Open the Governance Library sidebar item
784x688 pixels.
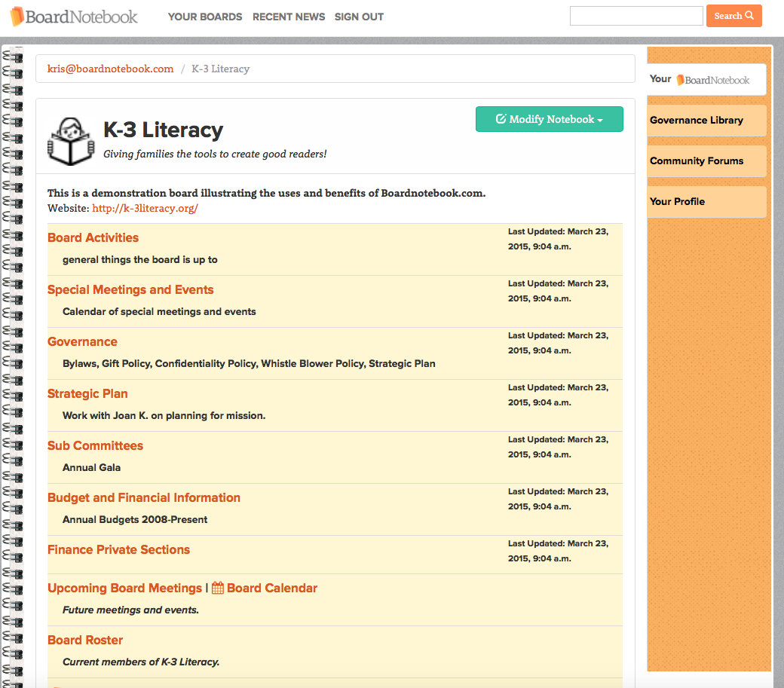click(x=706, y=121)
